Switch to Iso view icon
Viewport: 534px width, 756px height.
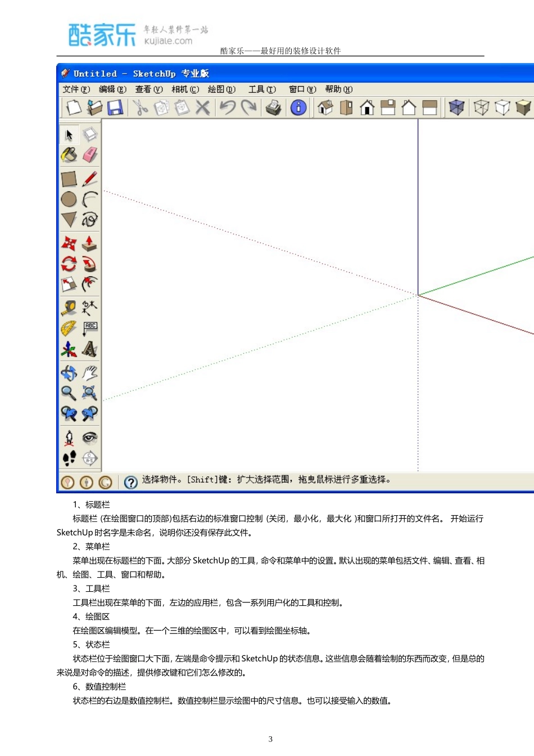coord(325,107)
